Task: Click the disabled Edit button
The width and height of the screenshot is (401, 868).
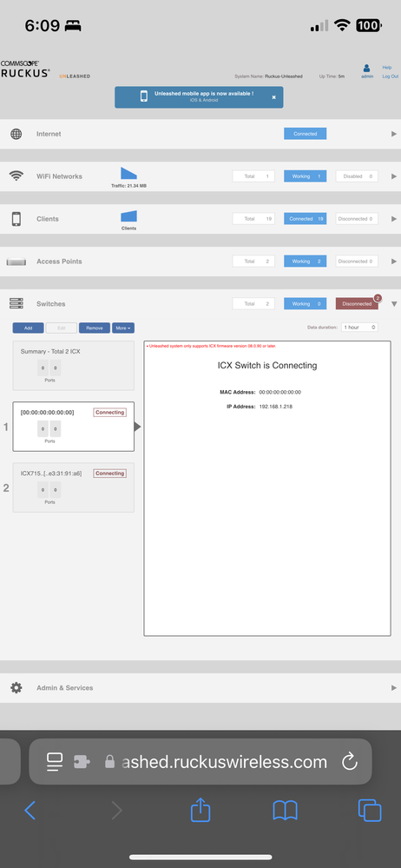Action: tap(62, 328)
